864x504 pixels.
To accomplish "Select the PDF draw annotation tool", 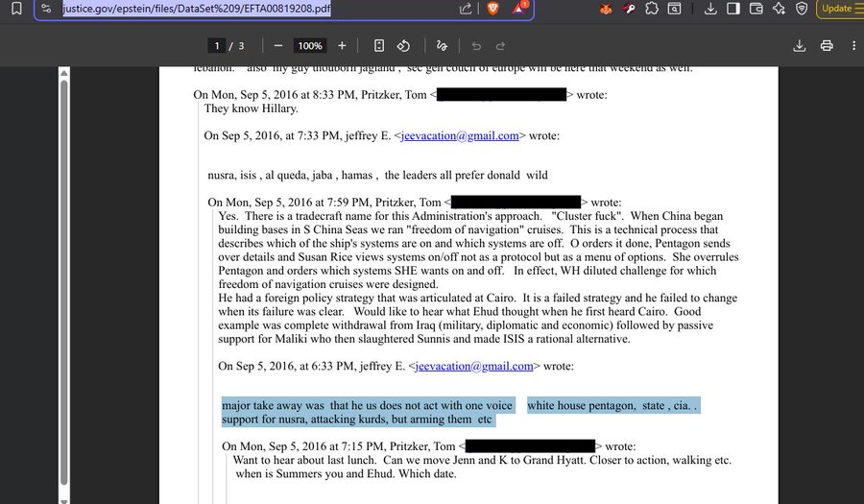I will click(442, 45).
